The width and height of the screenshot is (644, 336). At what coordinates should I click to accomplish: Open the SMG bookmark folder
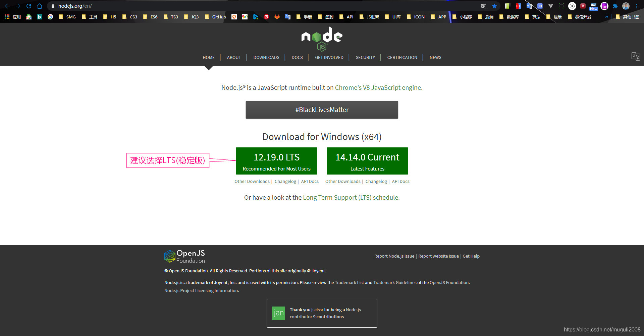(67, 17)
